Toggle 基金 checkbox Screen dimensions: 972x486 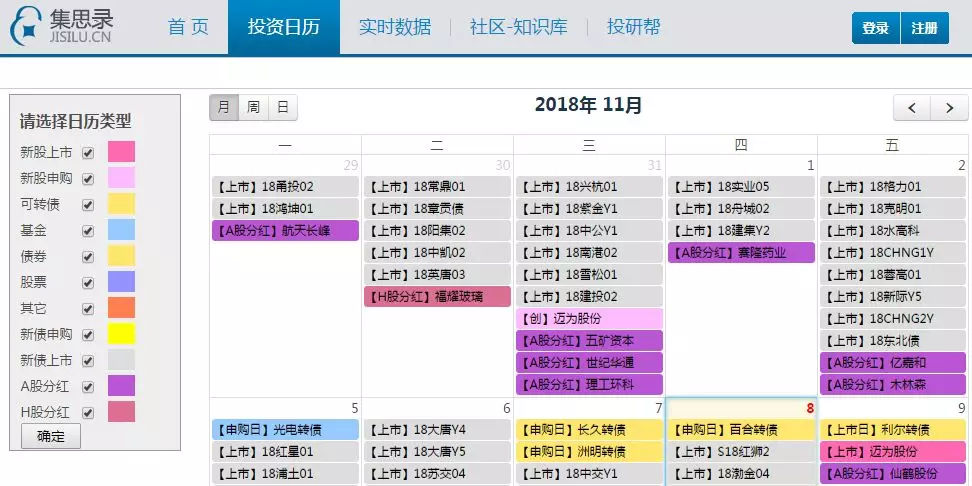point(88,231)
